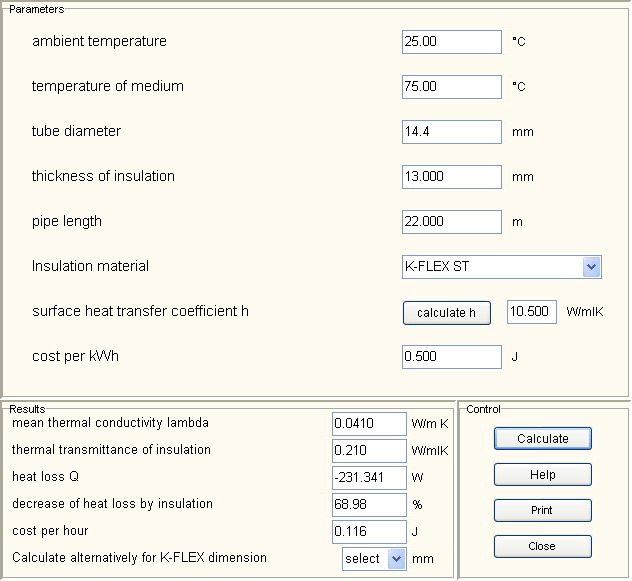Select the temperature of medium field
Viewport: 632px width, 581px height.
[451, 87]
